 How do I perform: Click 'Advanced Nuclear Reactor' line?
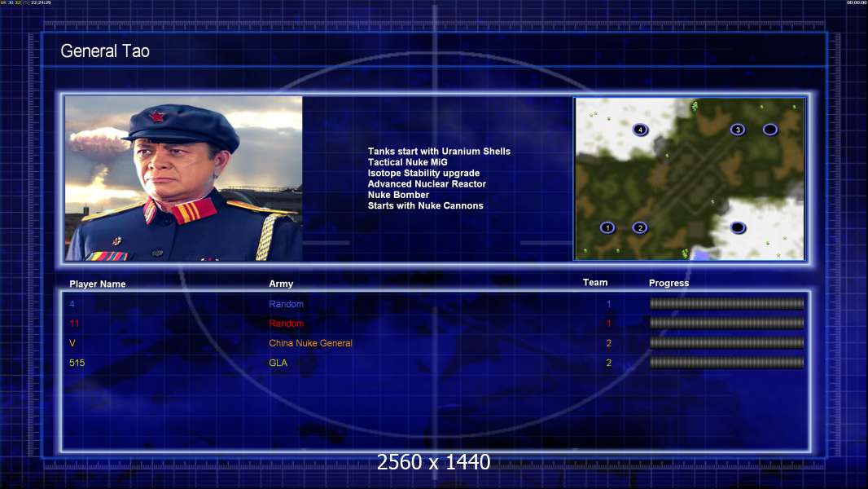(x=427, y=184)
